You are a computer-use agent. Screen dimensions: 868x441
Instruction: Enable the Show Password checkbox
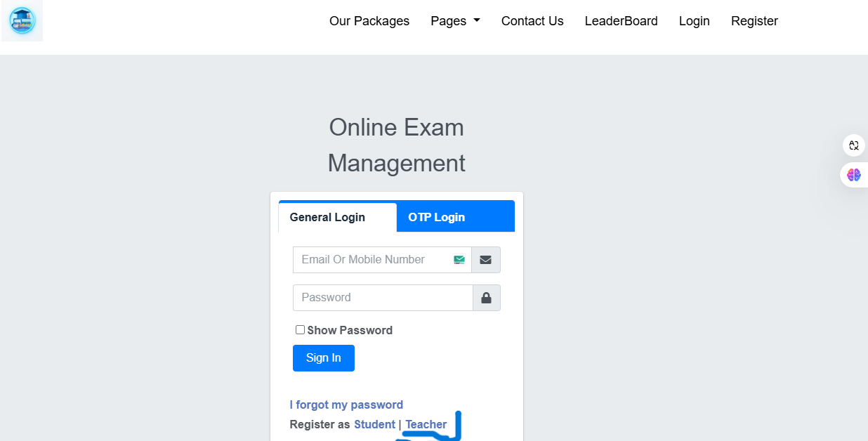(x=301, y=330)
